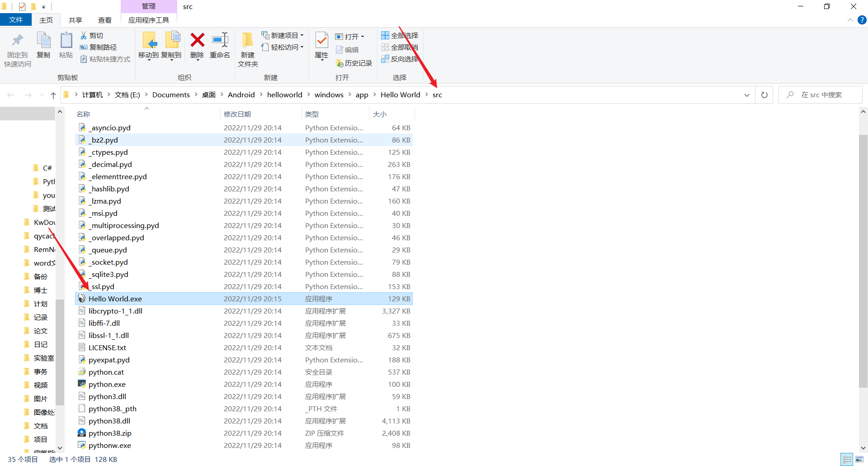This screenshot has width=868, height=466.
Task: Click the New Folder icon
Action: (247, 40)
